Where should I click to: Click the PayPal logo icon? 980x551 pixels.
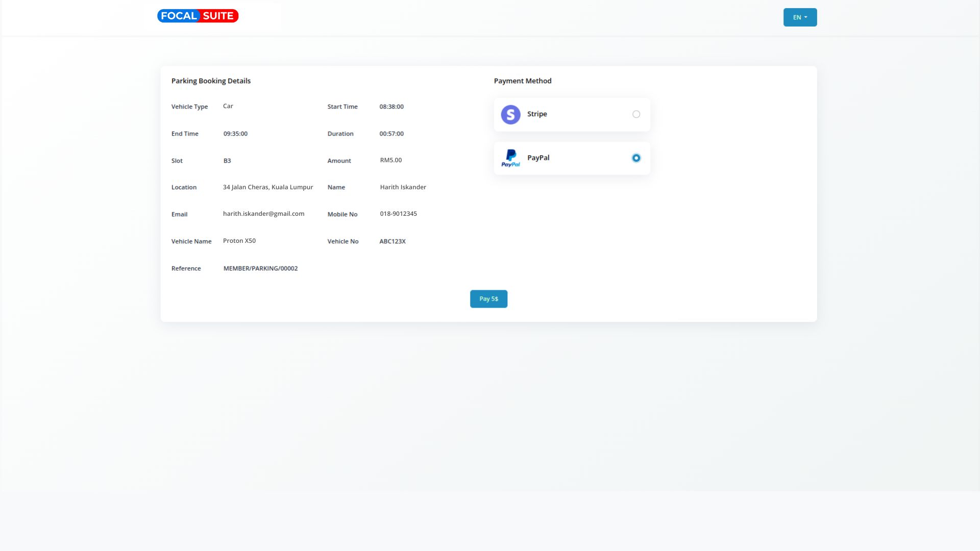[510, 158]
